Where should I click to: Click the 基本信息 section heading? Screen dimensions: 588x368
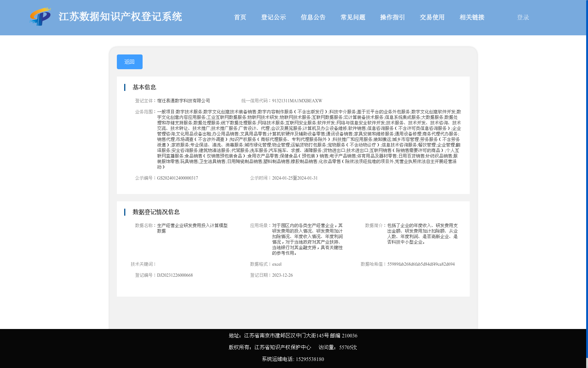(144, 87)
